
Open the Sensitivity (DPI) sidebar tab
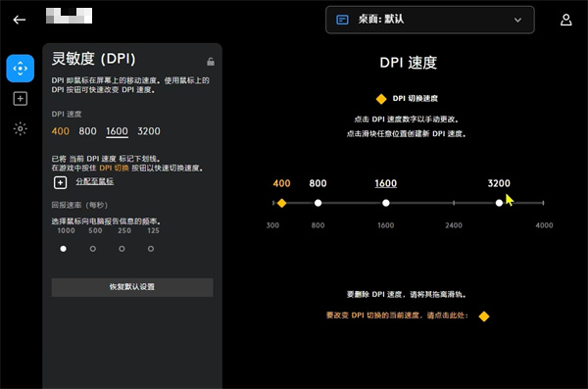point(21,69)
